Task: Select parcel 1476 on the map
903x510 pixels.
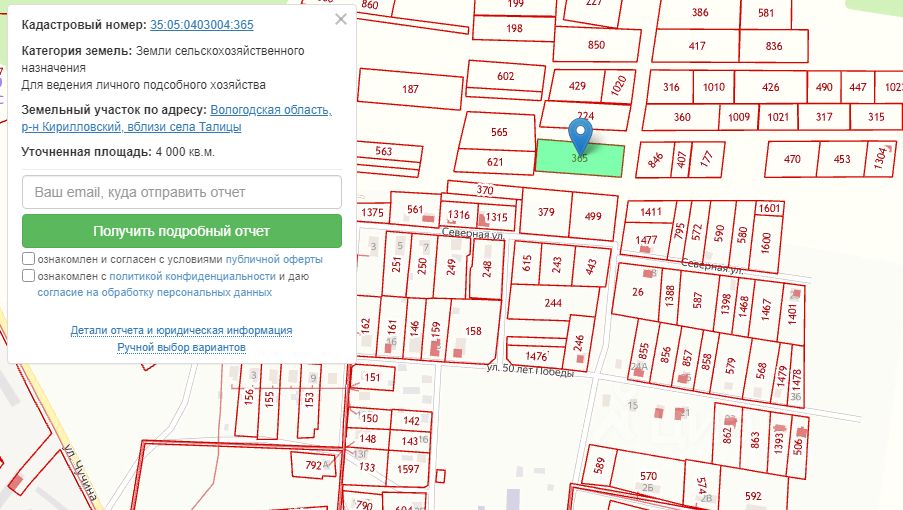Action: pyautogui.click(x=536, y=356)
